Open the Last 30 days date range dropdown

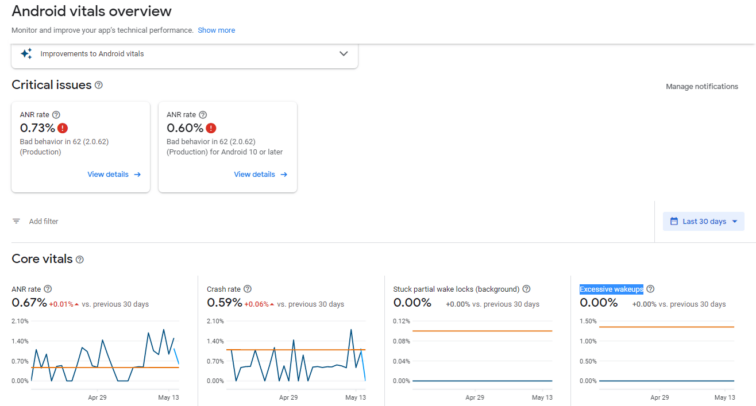click(703, 221)
